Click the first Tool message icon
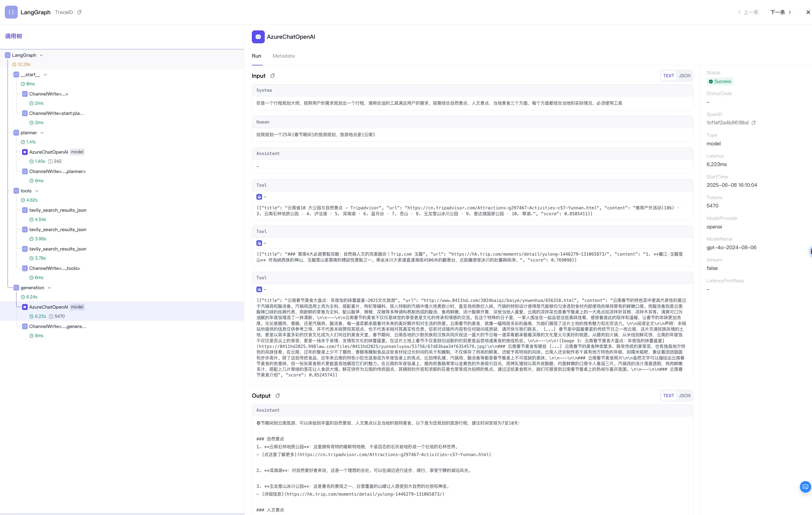This screenshot has width=812, height=515. 259,197
